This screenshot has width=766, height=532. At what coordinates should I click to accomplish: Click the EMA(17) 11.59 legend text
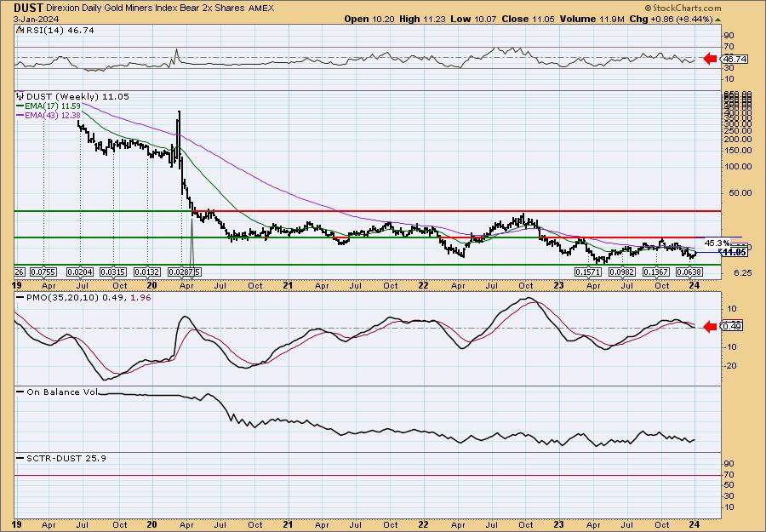[54, 106]
